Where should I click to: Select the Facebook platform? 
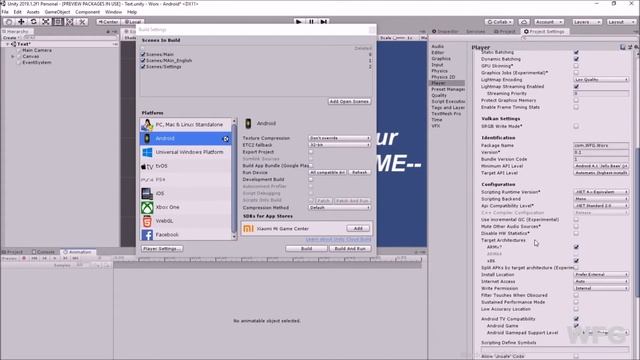[186, 234]
